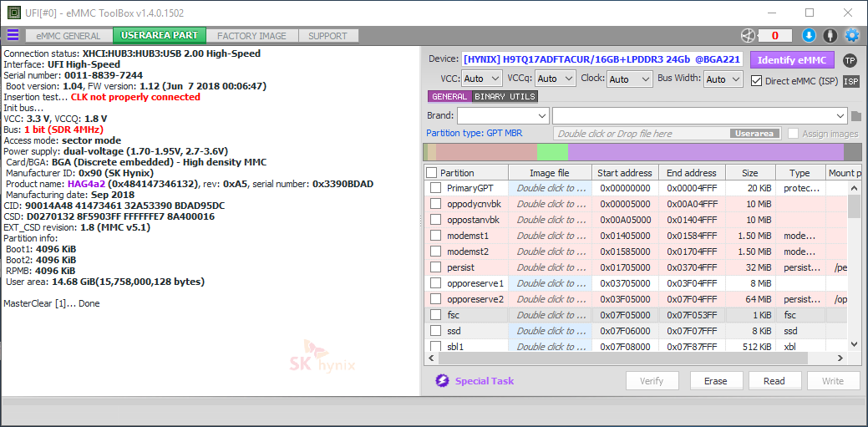Click the USB plug connection icon

830,35
